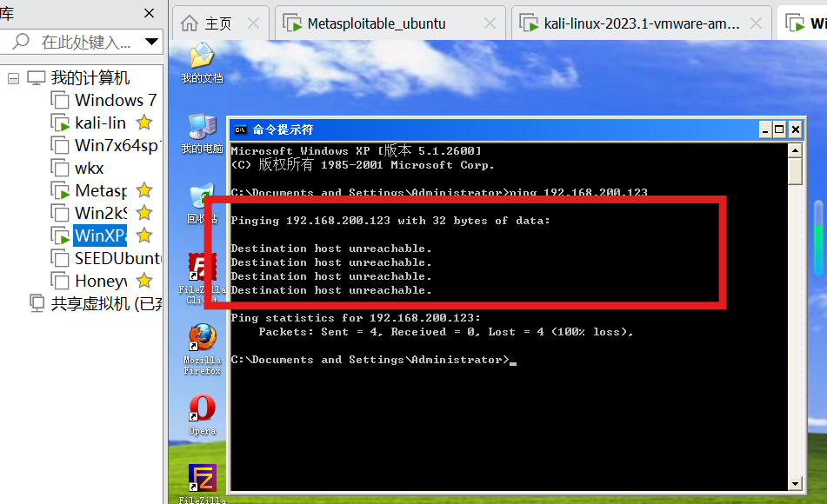Click the SEEDUbuntu VM icon

point(60,258)
